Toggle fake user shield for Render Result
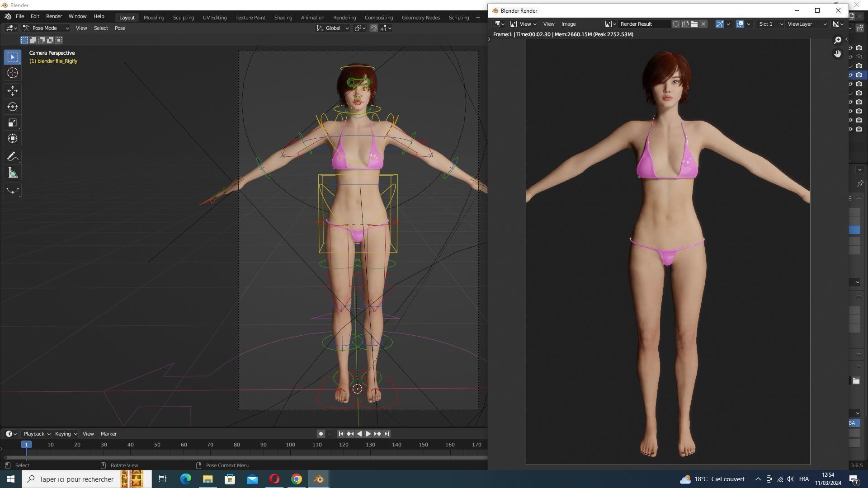868x488 pixels. pyautogui.click(x=676, y=24)
